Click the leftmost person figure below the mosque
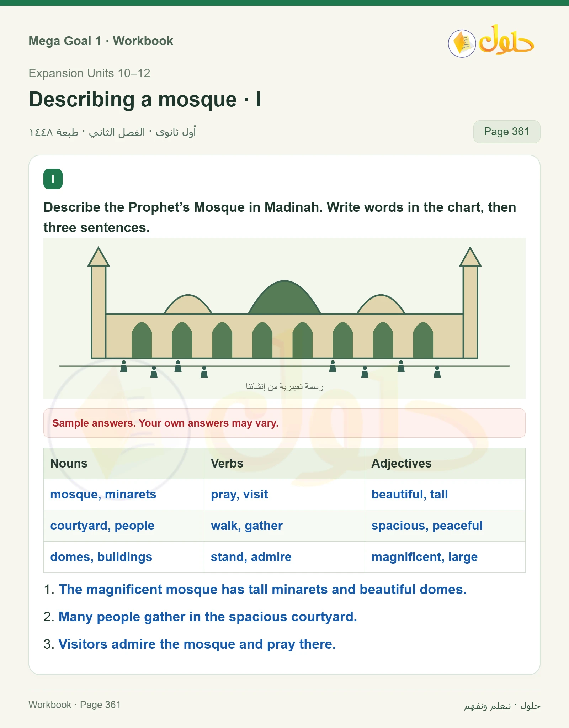Viewport: 569px width, 728px height. pyautogui.click(x=124, y=366)
